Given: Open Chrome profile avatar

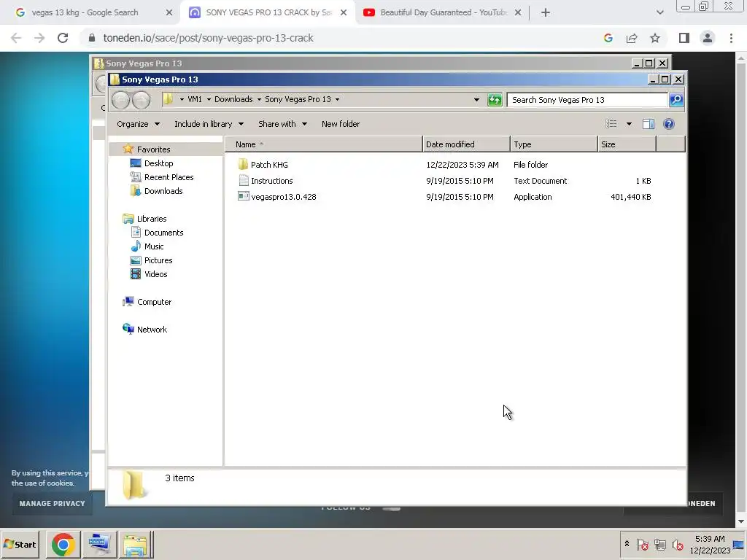Looking at the screenshot, I should point(708,38).
